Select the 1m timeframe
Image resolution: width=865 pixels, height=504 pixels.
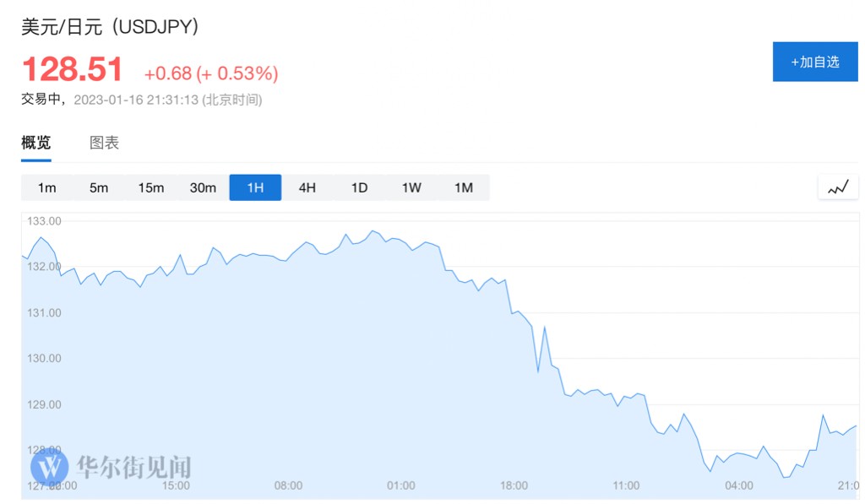pos(47,187)
